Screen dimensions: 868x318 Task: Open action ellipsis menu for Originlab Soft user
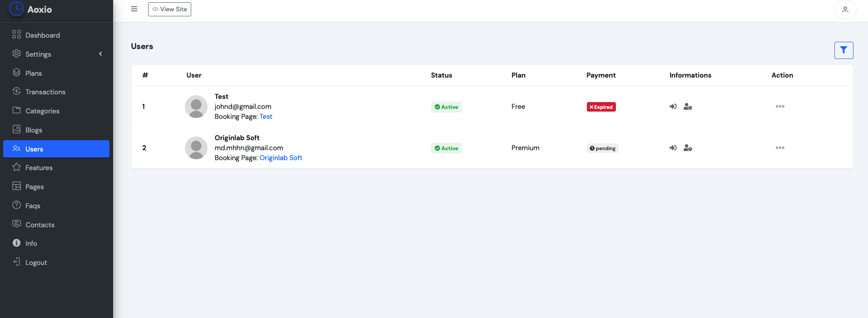[780, 148]
